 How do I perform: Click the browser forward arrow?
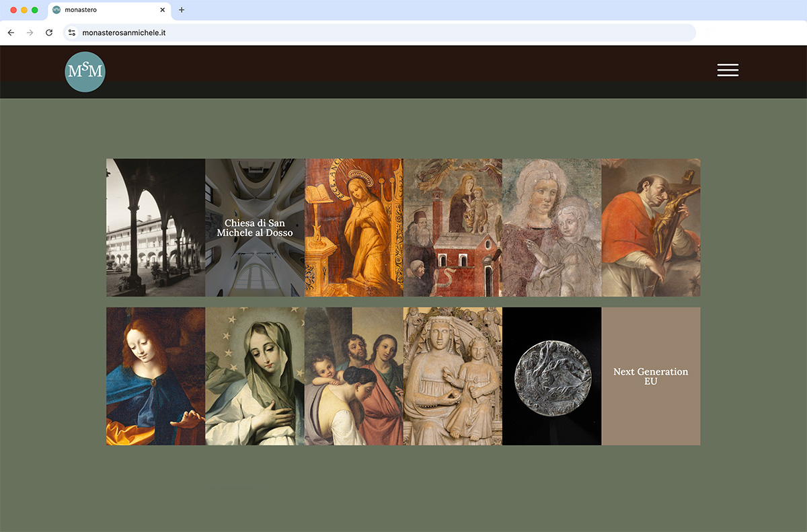(x=30, y=32)
